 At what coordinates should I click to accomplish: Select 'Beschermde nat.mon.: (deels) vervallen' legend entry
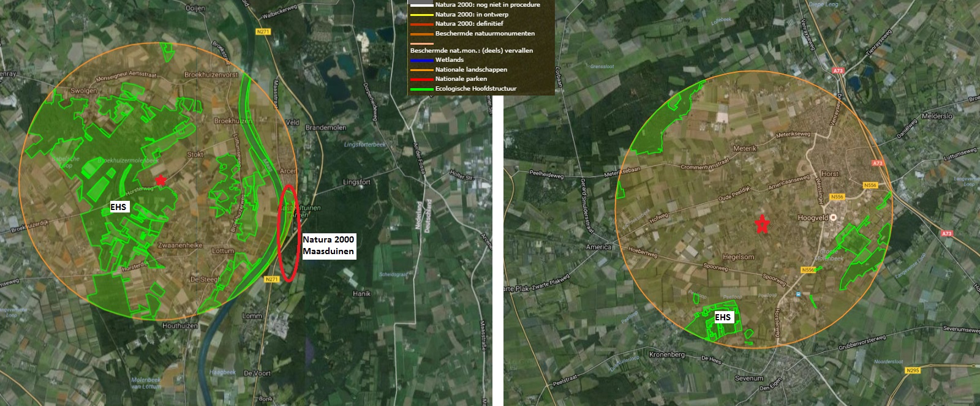(472, 51)
